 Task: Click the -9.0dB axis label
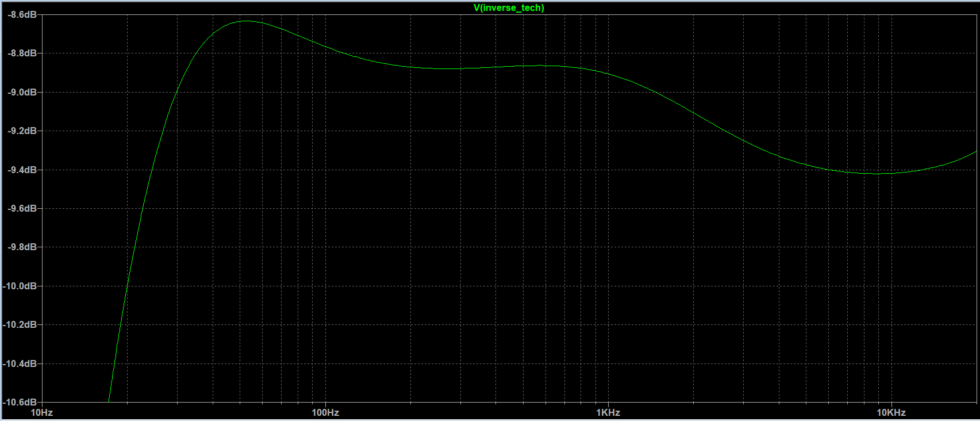click(x=22, y=92)
